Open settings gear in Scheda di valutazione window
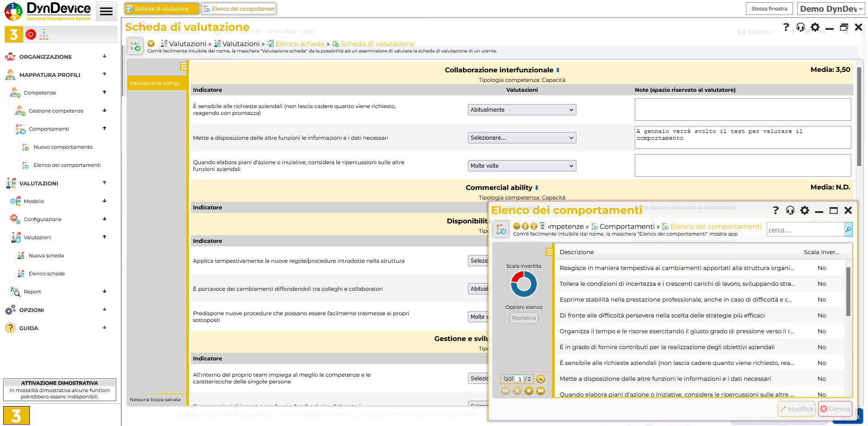 pos(815,28)
